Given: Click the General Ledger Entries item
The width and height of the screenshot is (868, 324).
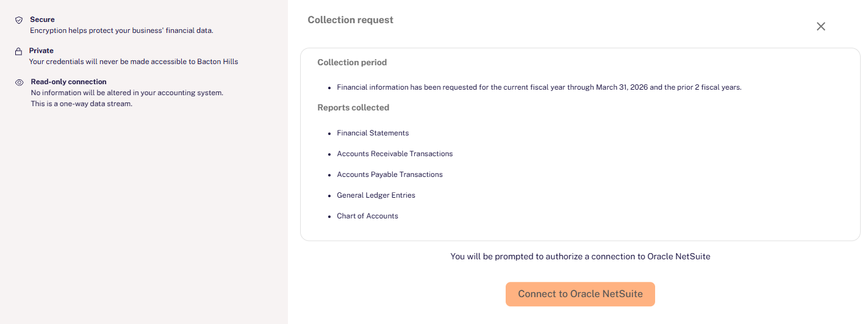Looking at the screenshot, I should (x=376, y=195).
